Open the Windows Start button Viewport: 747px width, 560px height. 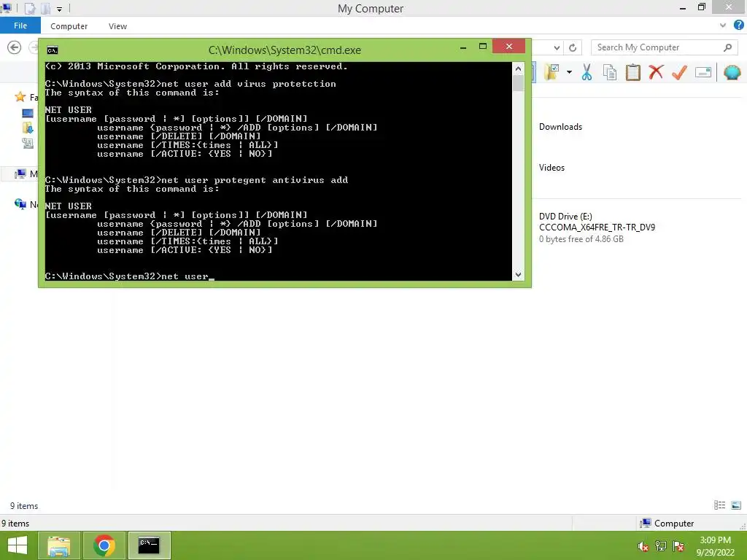(18, 545)
